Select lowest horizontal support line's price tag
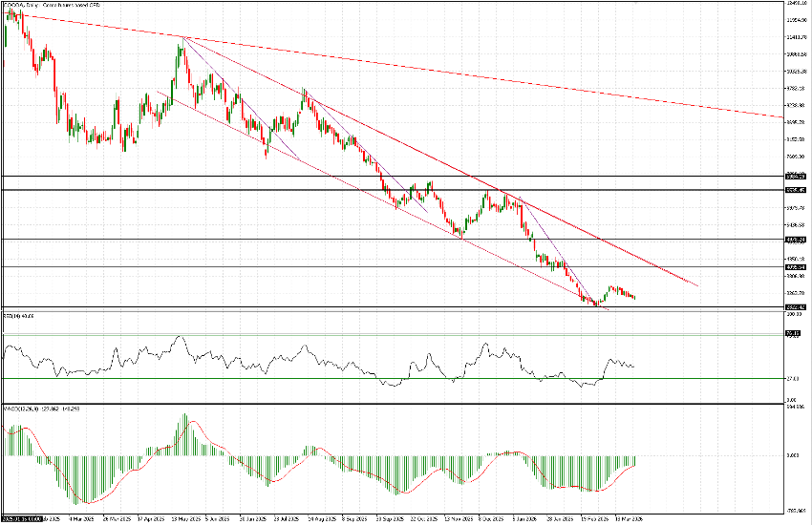The height and width of the screenshot is (525, 812). point(796,306)
